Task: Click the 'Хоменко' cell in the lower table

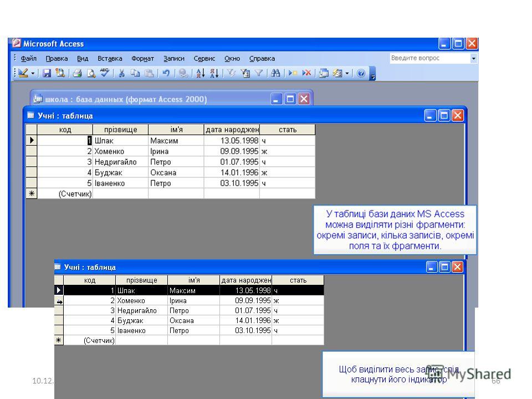Action: click(x=141, y=300)
